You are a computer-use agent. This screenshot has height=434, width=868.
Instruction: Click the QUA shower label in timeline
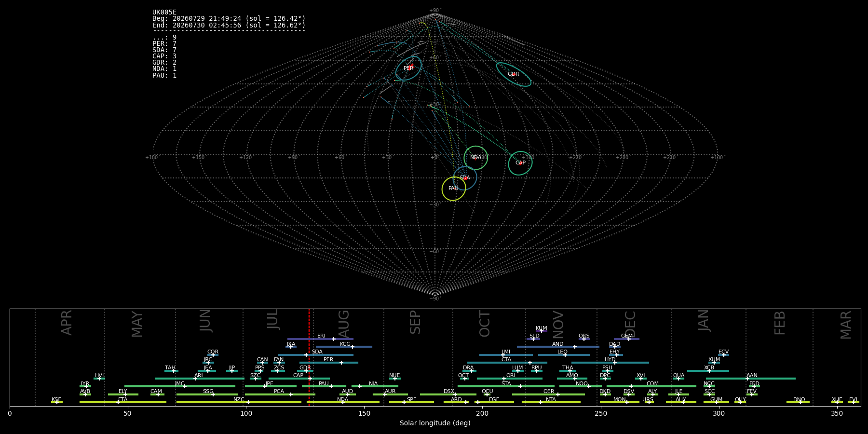click(x=679, y=376)
